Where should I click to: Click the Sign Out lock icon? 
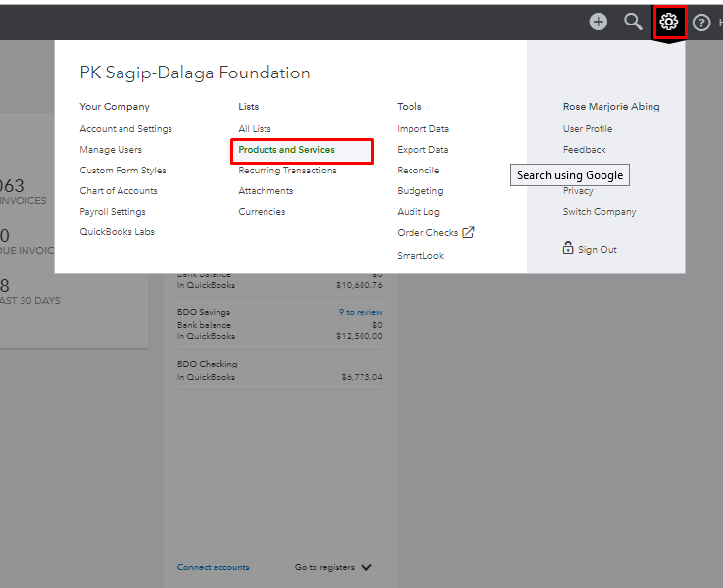click(x=568, y=248)
